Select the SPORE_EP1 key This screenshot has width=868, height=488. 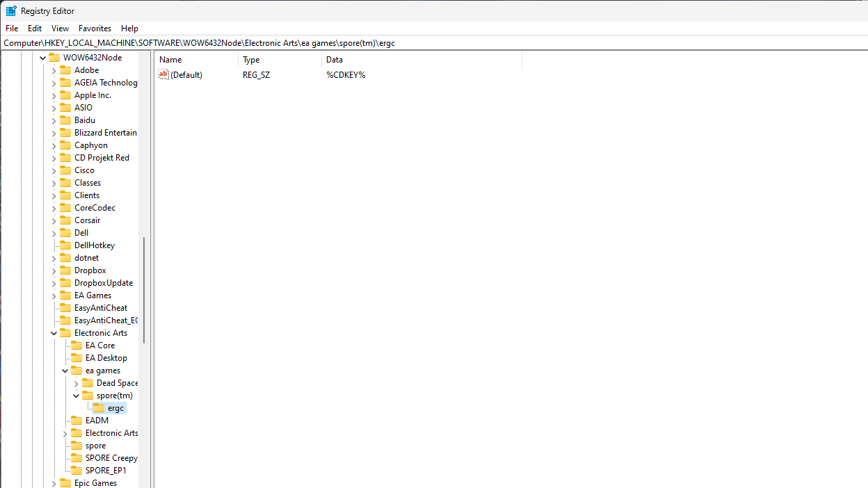(106, 471)
